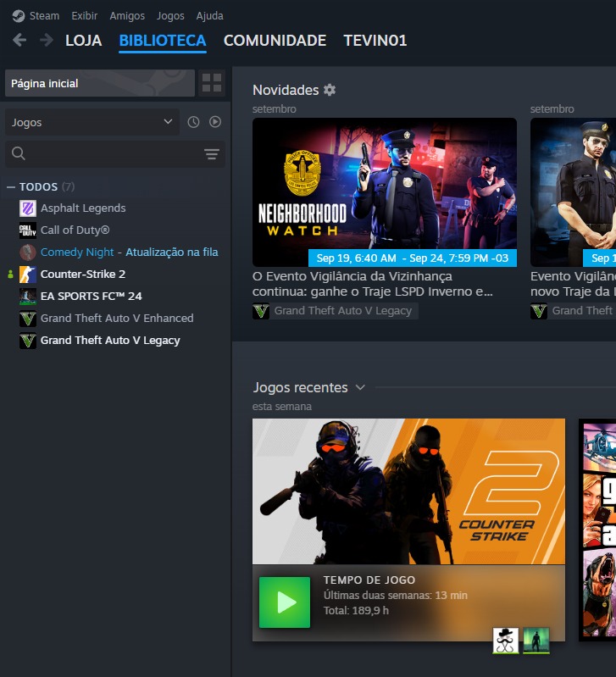Open advanced filter options icon

pyautogui.click(x=212, y=153)
